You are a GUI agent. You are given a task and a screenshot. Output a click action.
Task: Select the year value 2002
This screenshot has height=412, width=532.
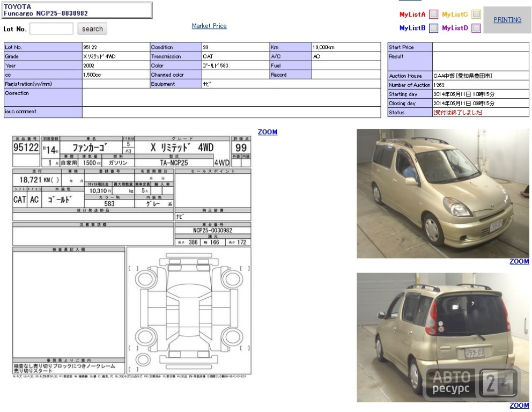coord(88,65)
